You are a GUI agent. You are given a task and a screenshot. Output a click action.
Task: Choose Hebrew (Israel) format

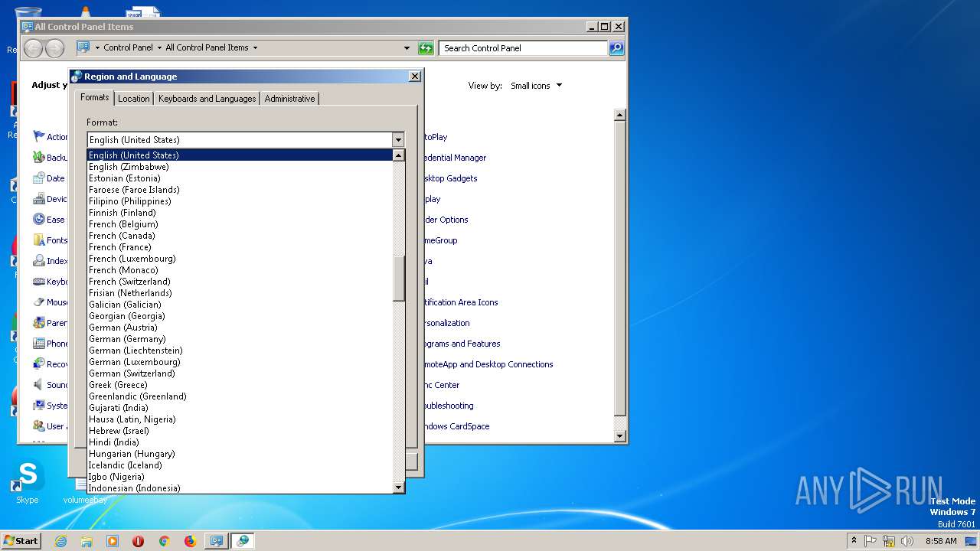click(x=240, y=431)
